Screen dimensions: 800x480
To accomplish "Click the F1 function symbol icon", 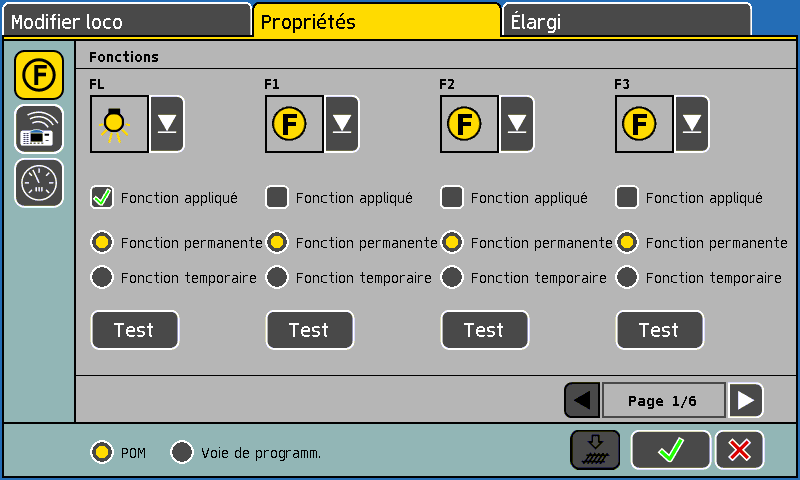I will tap(294, 124).
